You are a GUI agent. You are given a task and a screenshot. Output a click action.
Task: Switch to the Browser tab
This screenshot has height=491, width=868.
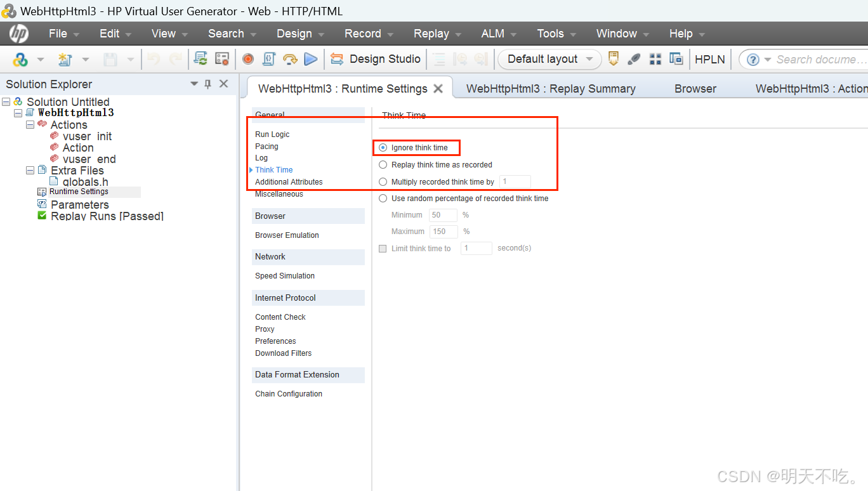[695, 89]
